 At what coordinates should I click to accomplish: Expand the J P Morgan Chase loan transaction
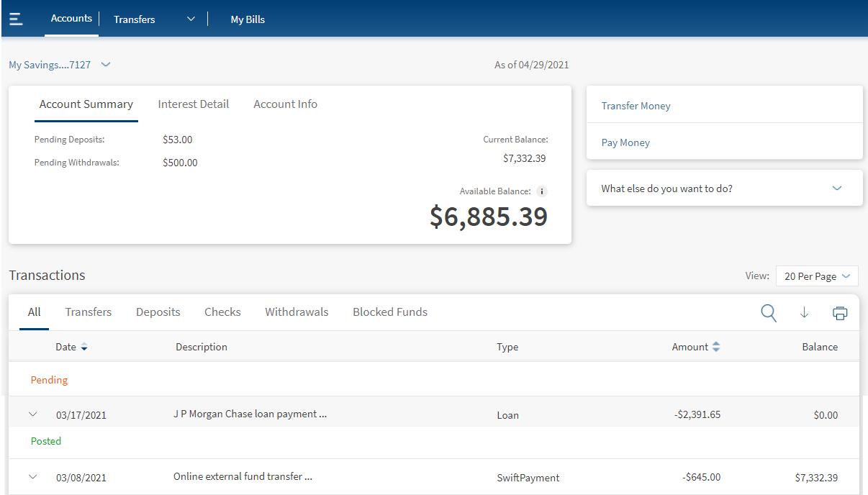32,414
